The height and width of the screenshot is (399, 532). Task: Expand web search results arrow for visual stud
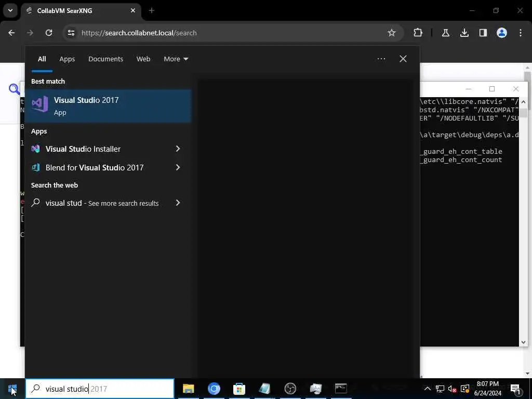pos(178,203)
